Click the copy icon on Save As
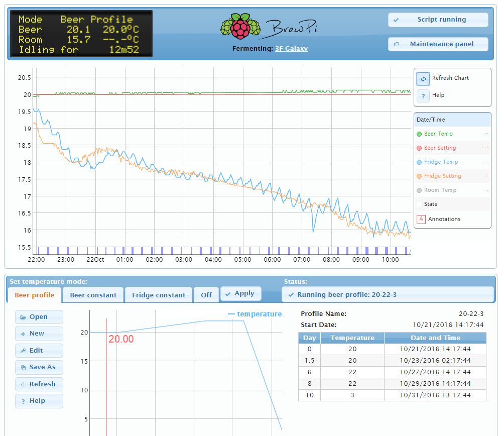This screenshot has height=436, width=504. (23, 368)
